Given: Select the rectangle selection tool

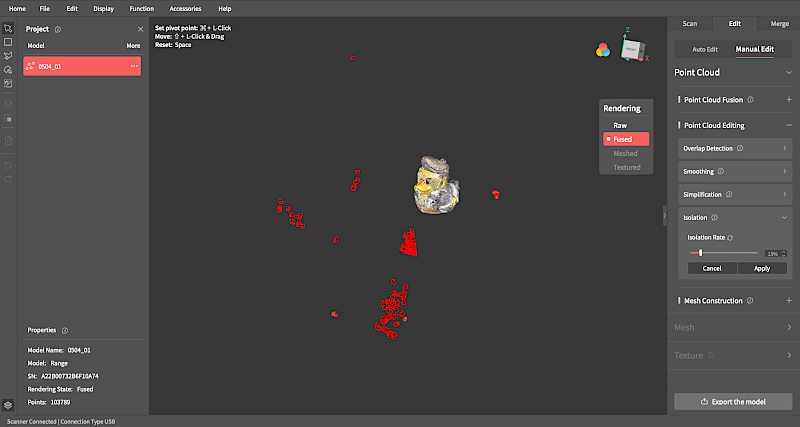Looking at the screenshot, I should (8, 42).
